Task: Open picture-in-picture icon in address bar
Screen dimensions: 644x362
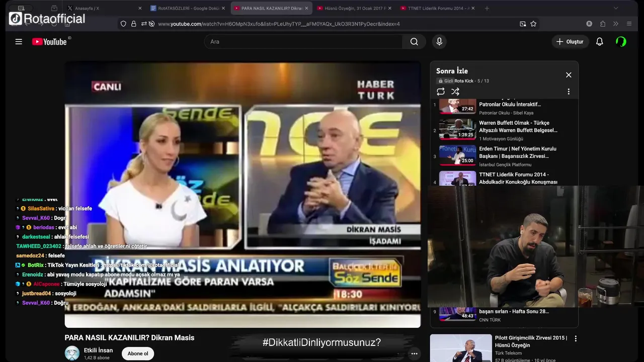Action: pyautogui.click(x=523, y=24)
